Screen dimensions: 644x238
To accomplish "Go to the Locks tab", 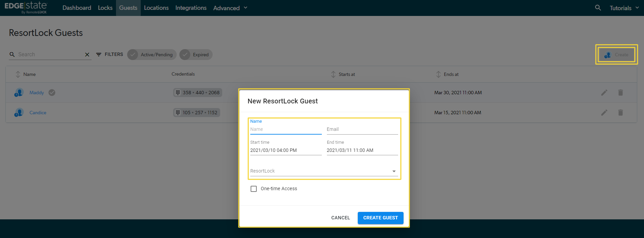I will 105,8.
